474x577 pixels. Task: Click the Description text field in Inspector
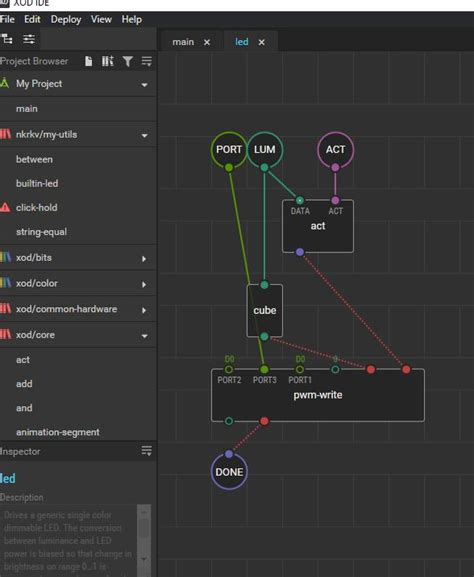(x=69, y=541)
